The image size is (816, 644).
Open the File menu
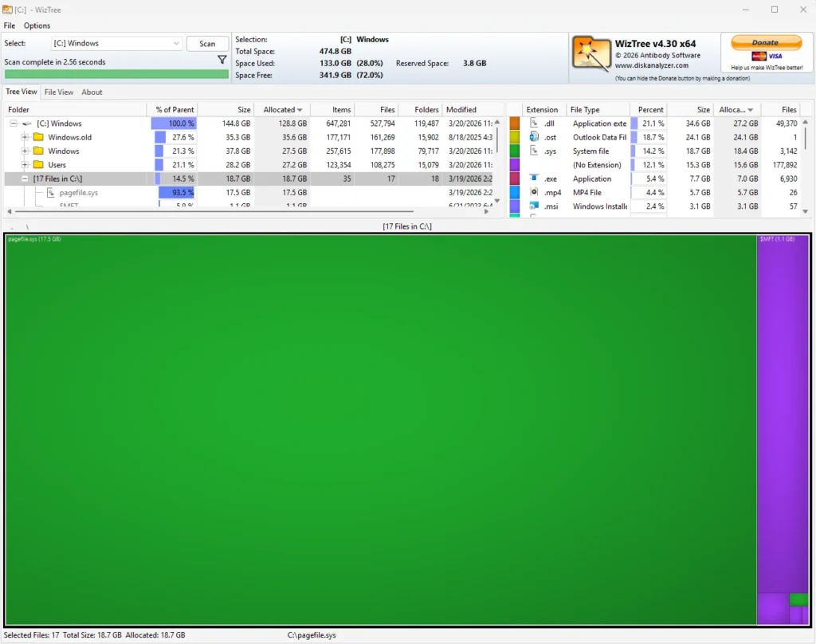click(x=9, y=26)
